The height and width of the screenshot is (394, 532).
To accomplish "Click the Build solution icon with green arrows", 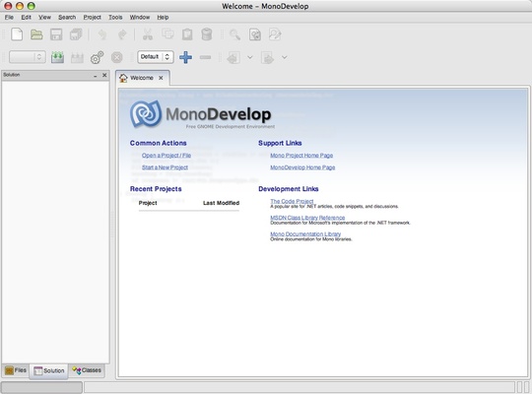I will 57,57.
